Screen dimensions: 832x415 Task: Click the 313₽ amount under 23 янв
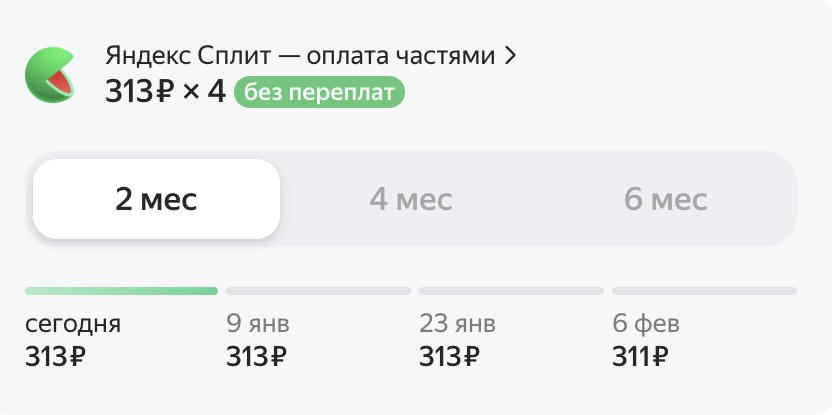click(450, 355)
